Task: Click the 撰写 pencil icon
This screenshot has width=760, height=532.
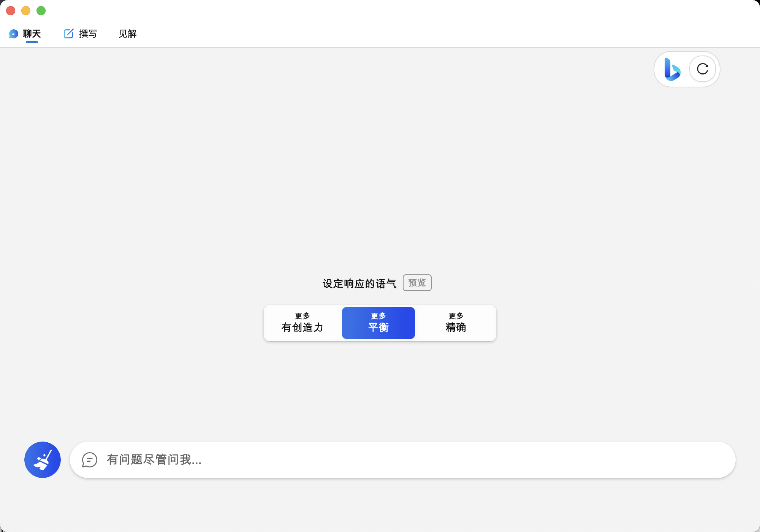Action: [68, 33]
